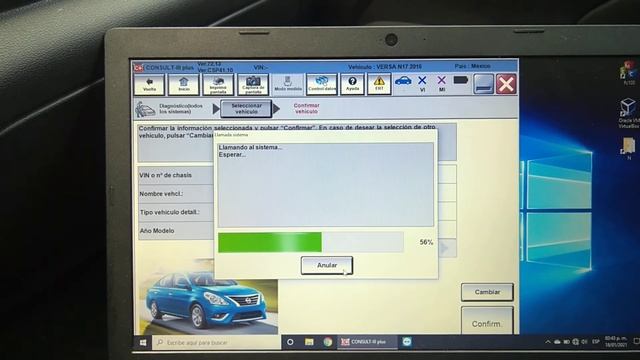
Task: Open Cortana circle on the taskbar
Action: pyautogui.click(x=290, y=342)
